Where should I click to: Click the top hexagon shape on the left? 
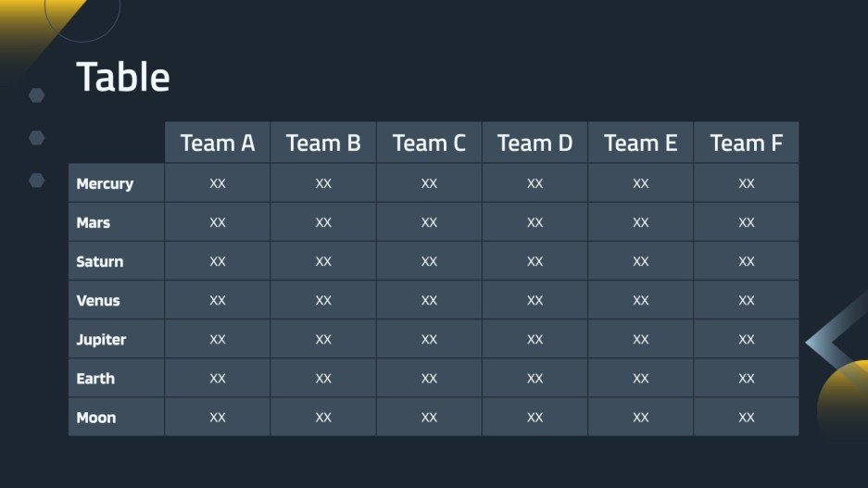(37, 94)
